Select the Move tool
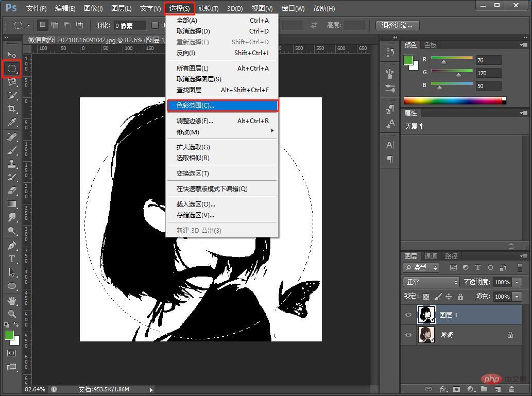Viewport: 532px width, 396px height. pyautogui.click(x=11, y=54)
